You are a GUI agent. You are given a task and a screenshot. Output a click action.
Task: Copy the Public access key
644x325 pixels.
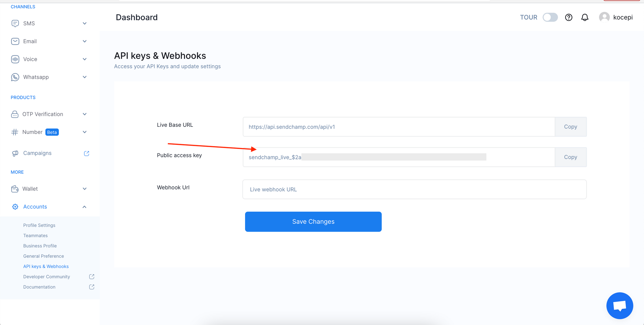[x=570, y=157]
